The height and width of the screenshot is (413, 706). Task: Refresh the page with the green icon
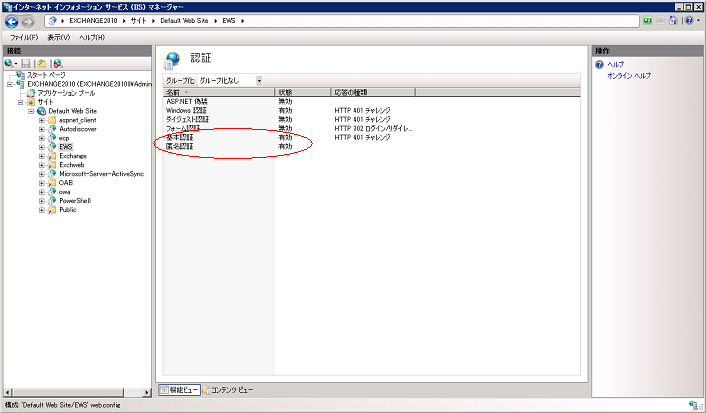tap(647, 21)
